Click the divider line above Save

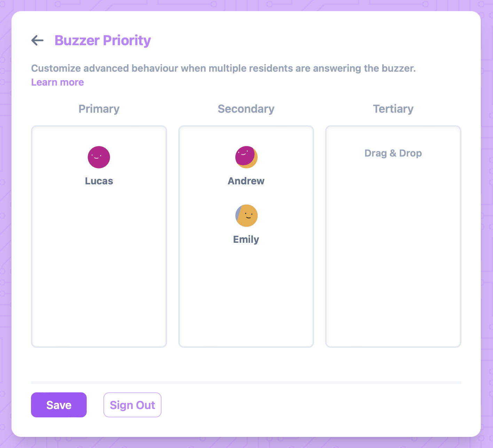pos(246,383)
